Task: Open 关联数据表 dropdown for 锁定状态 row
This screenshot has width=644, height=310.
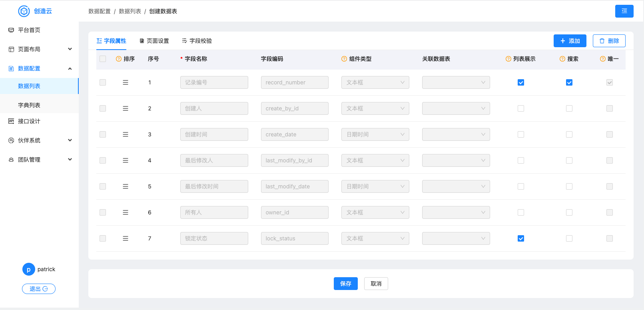Action: [456, 238]
